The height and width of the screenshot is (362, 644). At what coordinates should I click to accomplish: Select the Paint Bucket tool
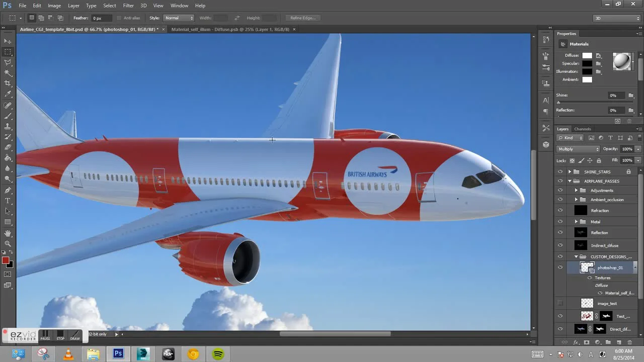click(x=8, y=158)
